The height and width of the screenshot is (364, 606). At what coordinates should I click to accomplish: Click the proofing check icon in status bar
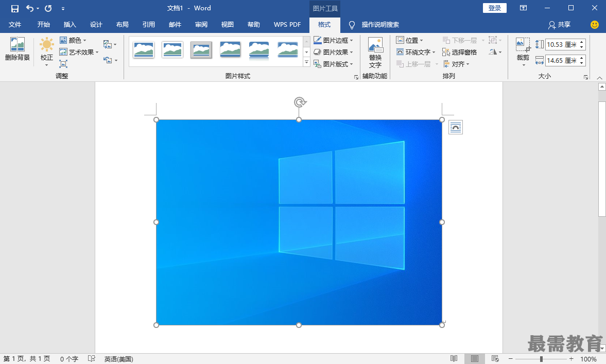click(92, 359)
